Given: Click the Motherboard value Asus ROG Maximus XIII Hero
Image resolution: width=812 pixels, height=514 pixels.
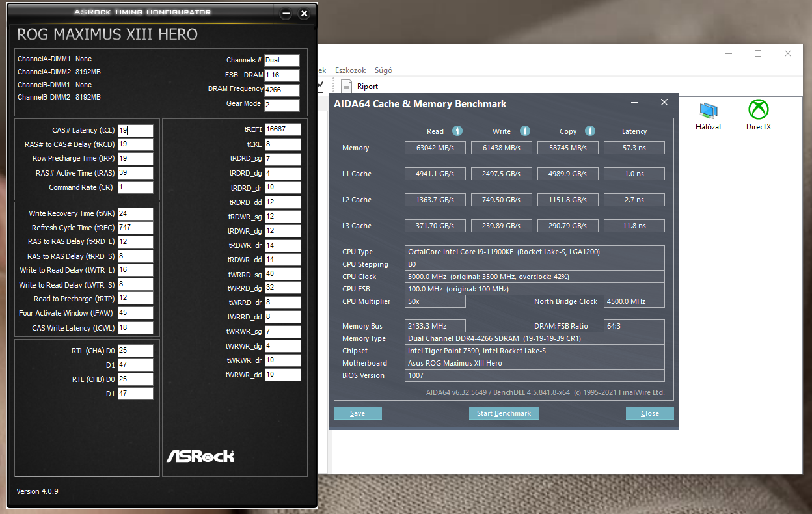Looking at the screenshot, I should (535, 363).
